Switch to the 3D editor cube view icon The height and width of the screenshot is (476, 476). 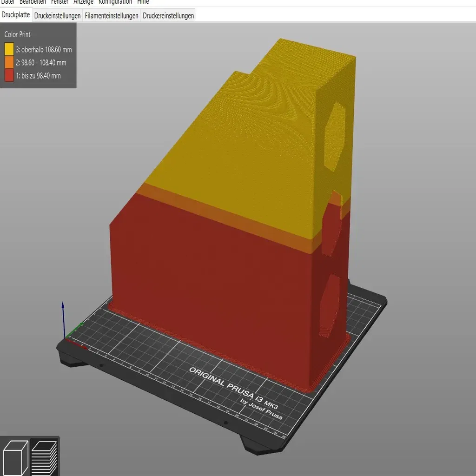coord(15,457)
